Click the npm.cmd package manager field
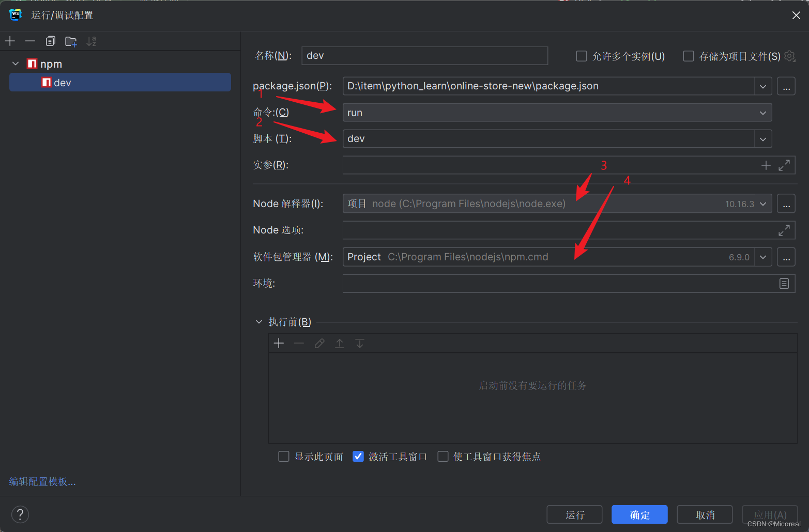The width and height of the screenshot is (809, 532). [548, 257]
